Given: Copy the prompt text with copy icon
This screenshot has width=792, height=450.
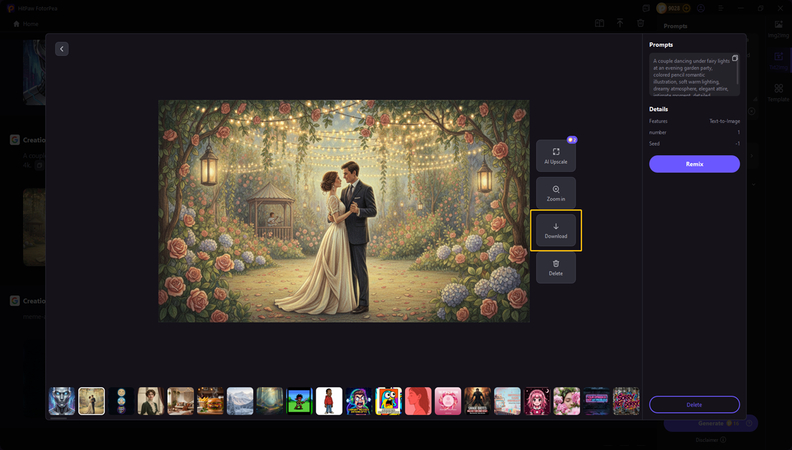Looking at the screenshot, I should click(x=734, y=58).
